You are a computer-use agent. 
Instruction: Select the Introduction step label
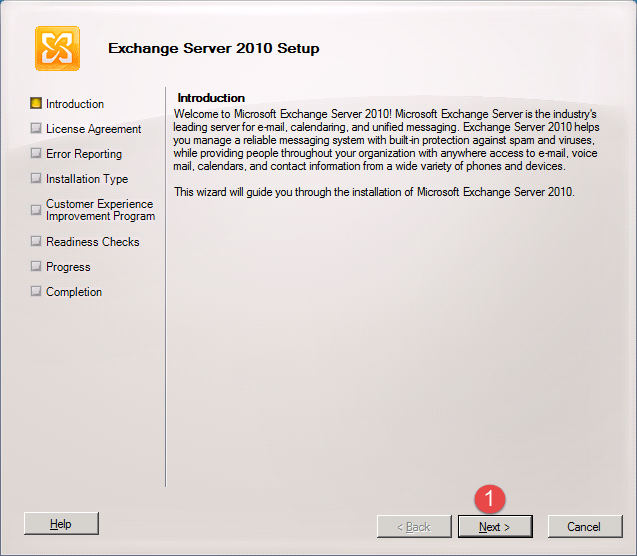click(75, 104)
